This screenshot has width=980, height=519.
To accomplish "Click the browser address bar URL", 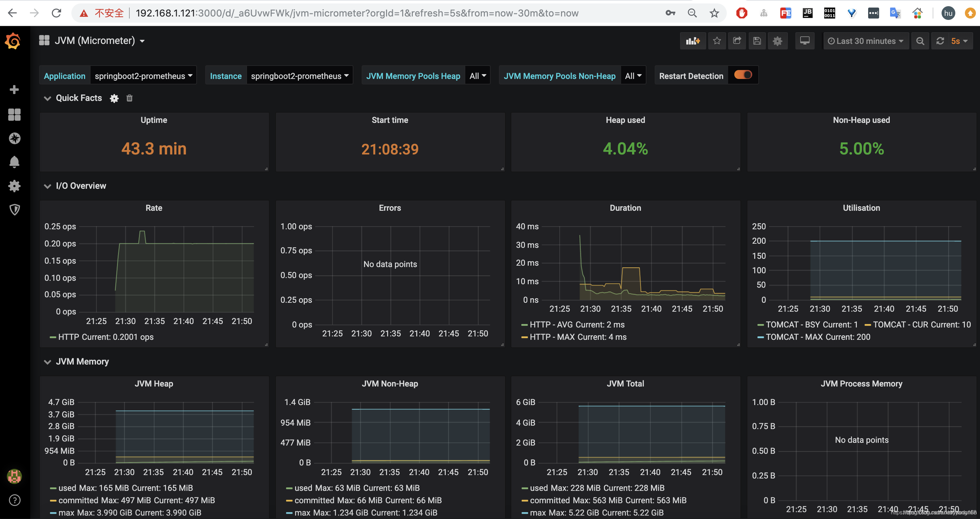I will tap(357, 13).
